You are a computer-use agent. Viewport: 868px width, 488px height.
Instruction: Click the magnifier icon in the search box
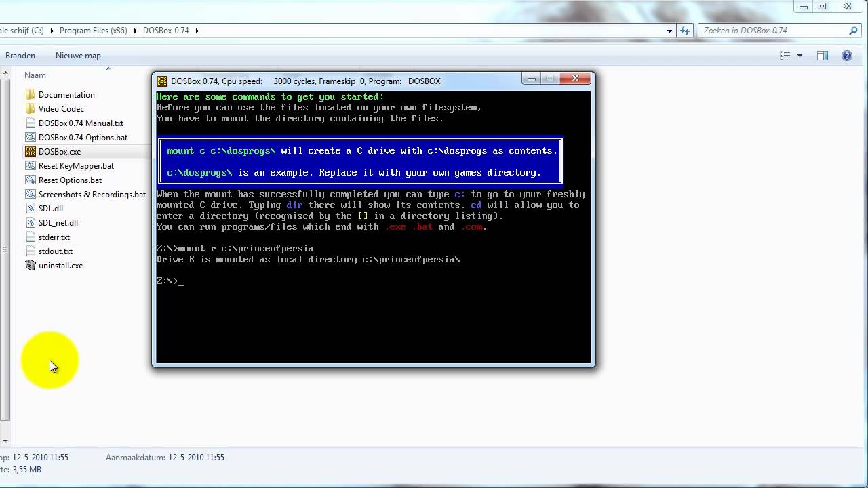coord(853,30)
